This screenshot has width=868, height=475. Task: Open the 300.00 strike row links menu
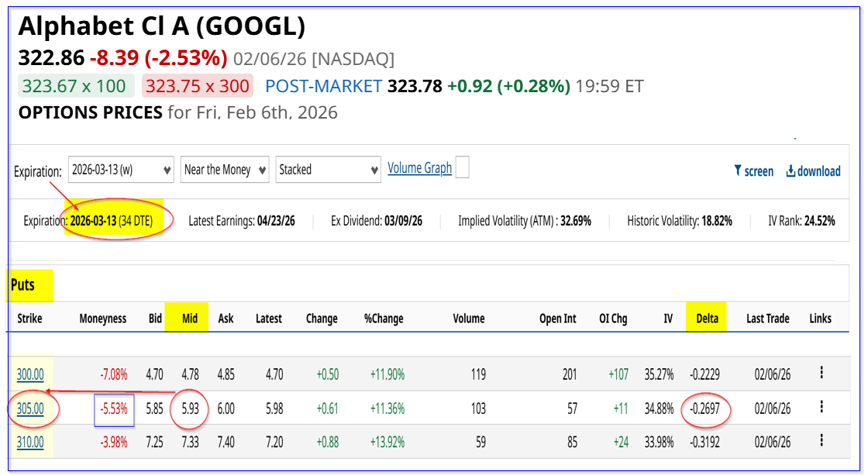[x=821, y=373]
